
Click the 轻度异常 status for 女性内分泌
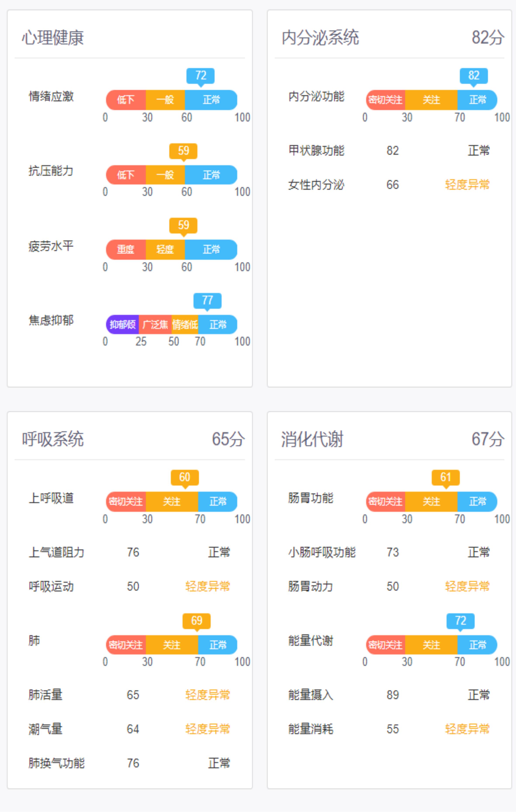pyautogui.click(x=467, y=185)
